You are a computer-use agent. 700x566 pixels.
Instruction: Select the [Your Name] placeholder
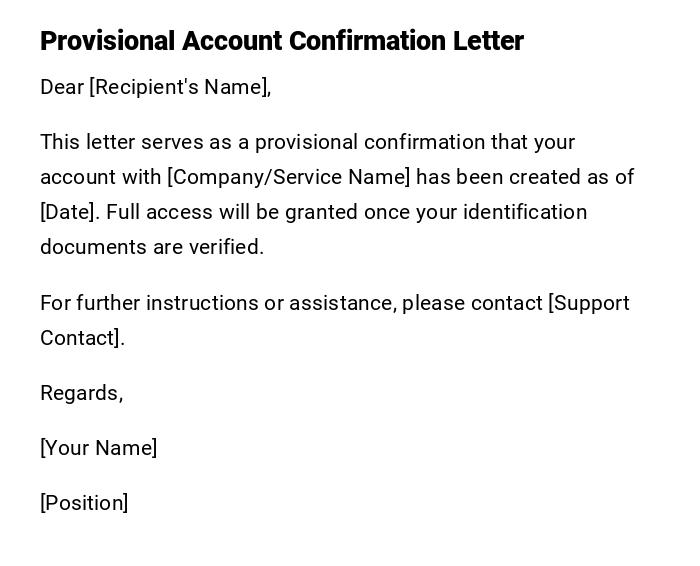(x=98, y=448)
